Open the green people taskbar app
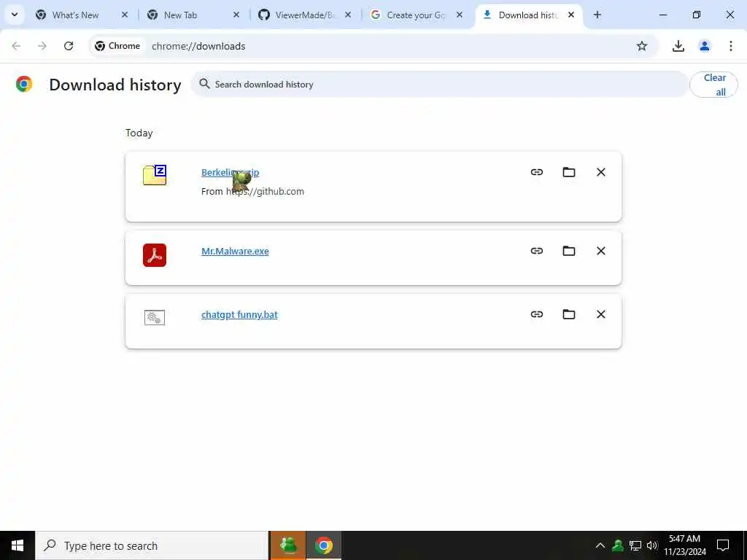This screenshot has width=747, height=560. (x=287, y=545)
